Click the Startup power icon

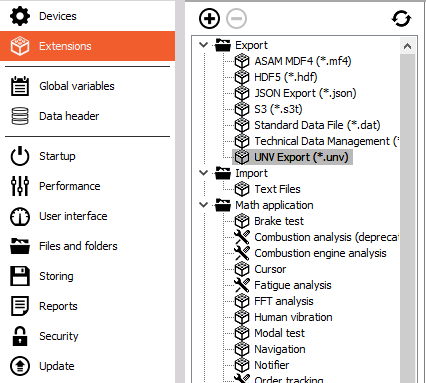click(x=20, y=156)
